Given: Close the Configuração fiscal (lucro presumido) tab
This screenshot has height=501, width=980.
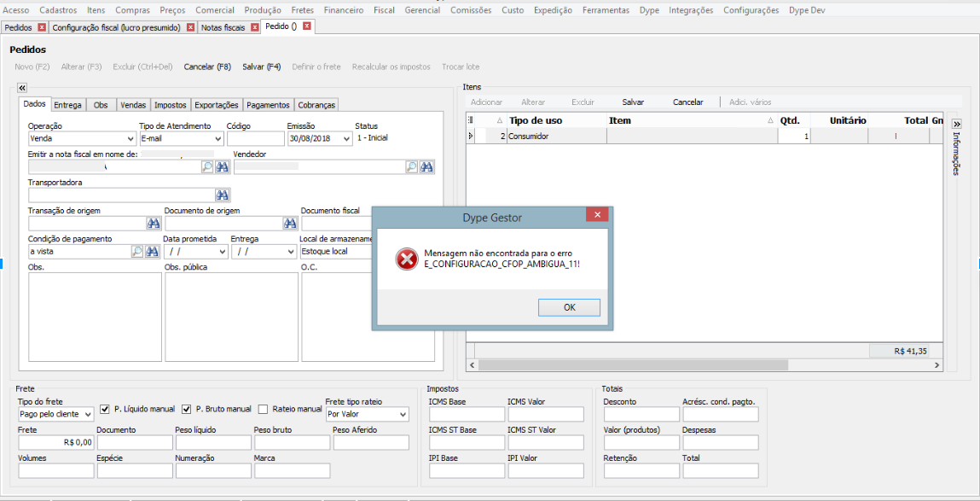Looking at the screenshot, I should coord(190,27).
